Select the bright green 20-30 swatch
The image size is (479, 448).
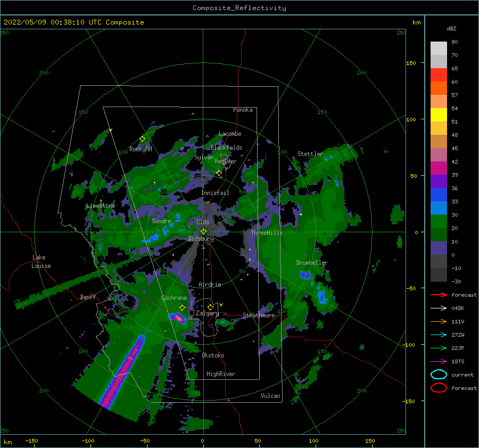tap(439, 221)
